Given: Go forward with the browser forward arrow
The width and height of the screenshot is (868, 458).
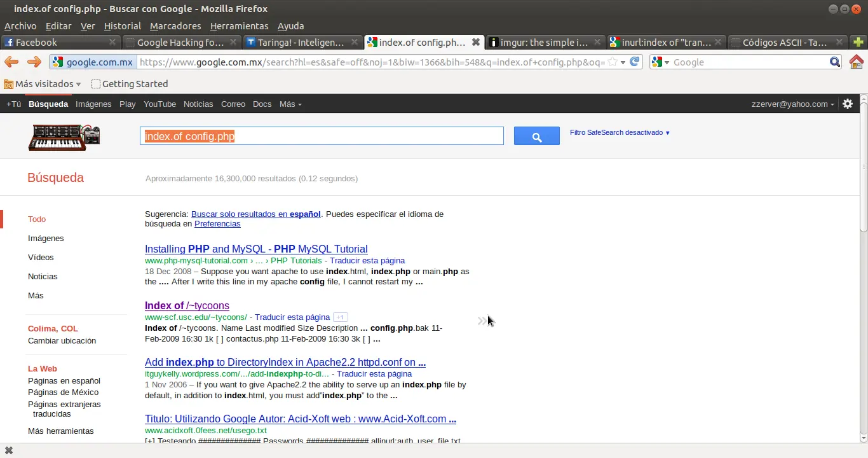Looking at the screenshot, I should (x=34, y=62).
